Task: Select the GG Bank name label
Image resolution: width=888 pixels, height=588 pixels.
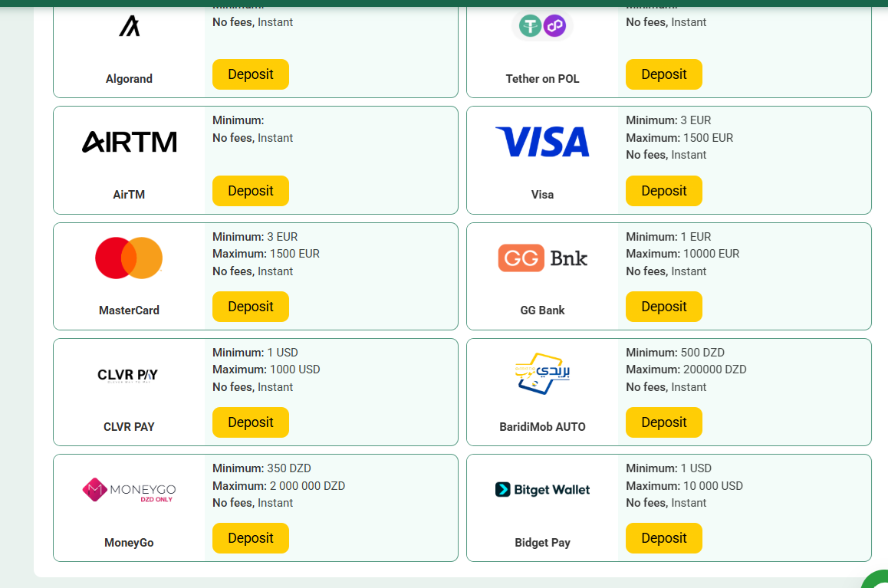Action: pos(543,310)
